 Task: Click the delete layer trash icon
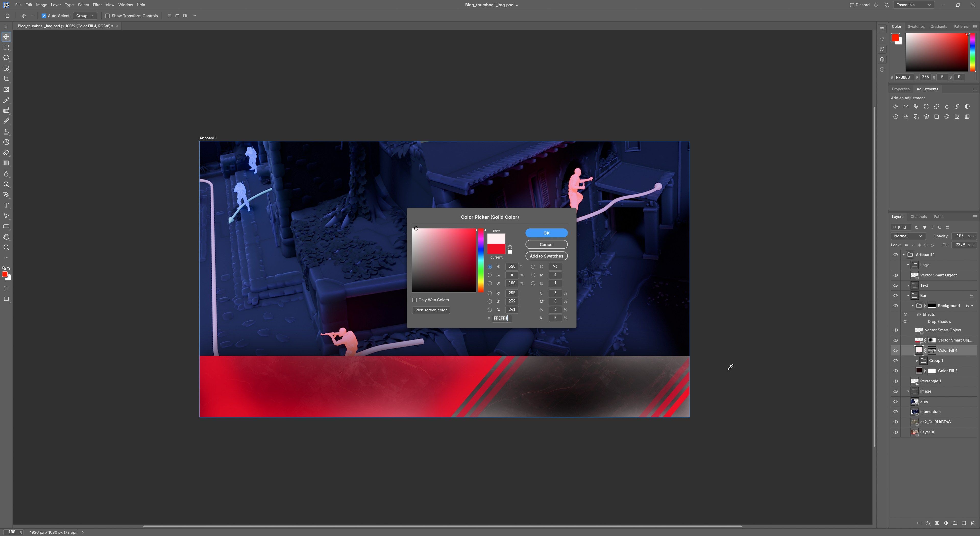973,523
